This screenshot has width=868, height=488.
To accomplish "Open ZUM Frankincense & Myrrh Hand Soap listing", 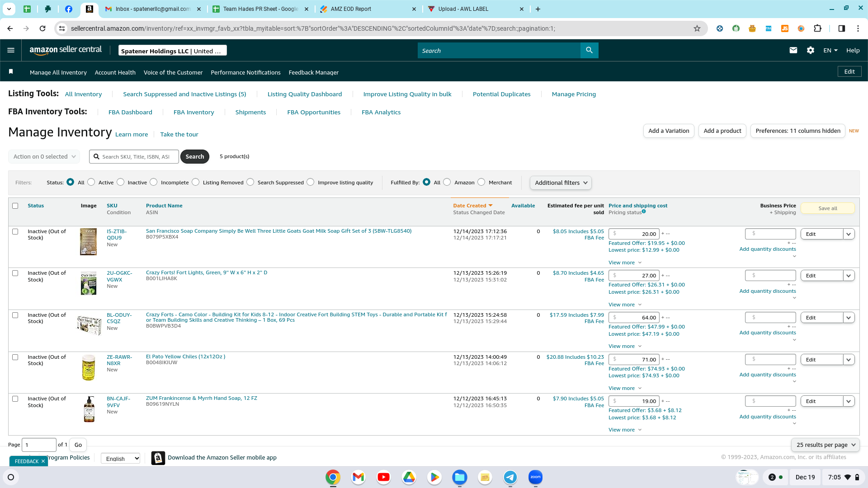I will tap(202, 398).
